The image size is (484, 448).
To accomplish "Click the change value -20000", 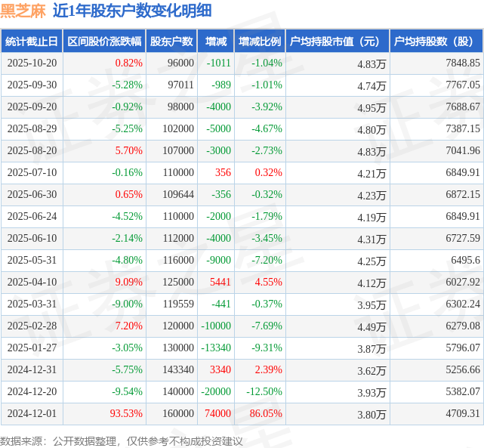I will tap(216, 392).
